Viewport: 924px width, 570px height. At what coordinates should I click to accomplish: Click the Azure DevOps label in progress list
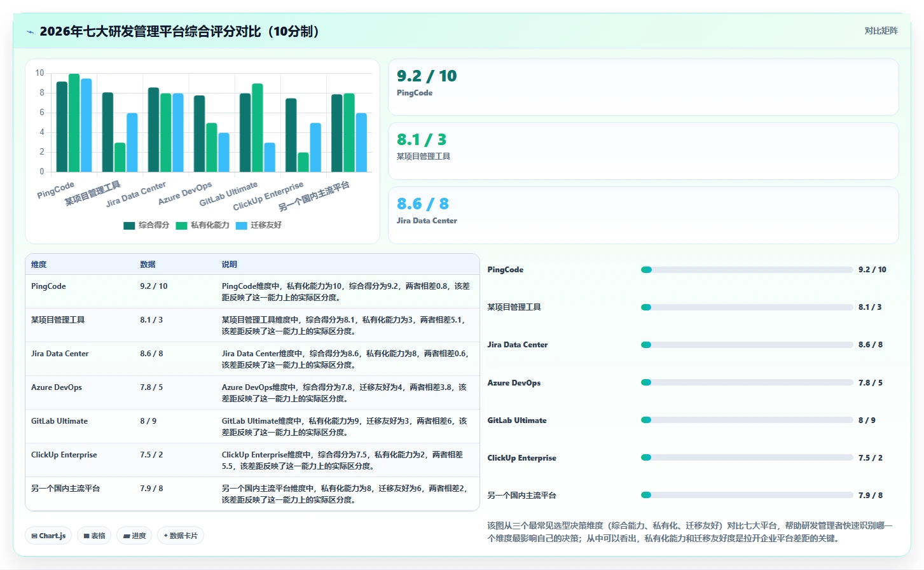[514, 383]
